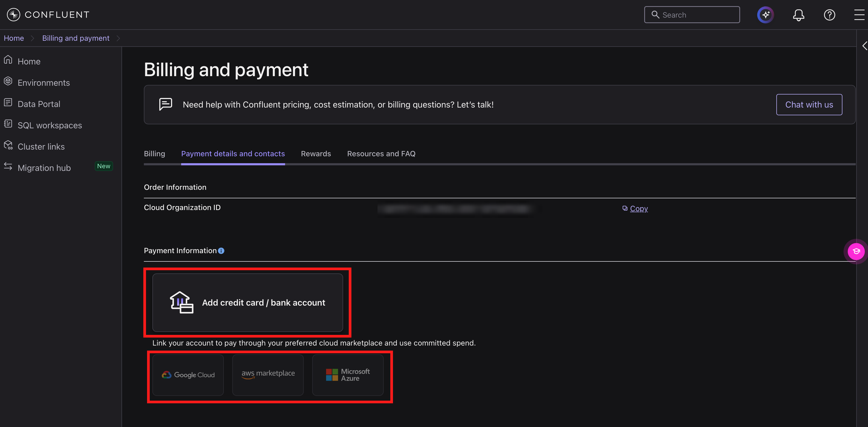Image resolution: width=868 pixels, height=427 pixels.
Task: Open the notifications bell
Action: pos(798,15)
